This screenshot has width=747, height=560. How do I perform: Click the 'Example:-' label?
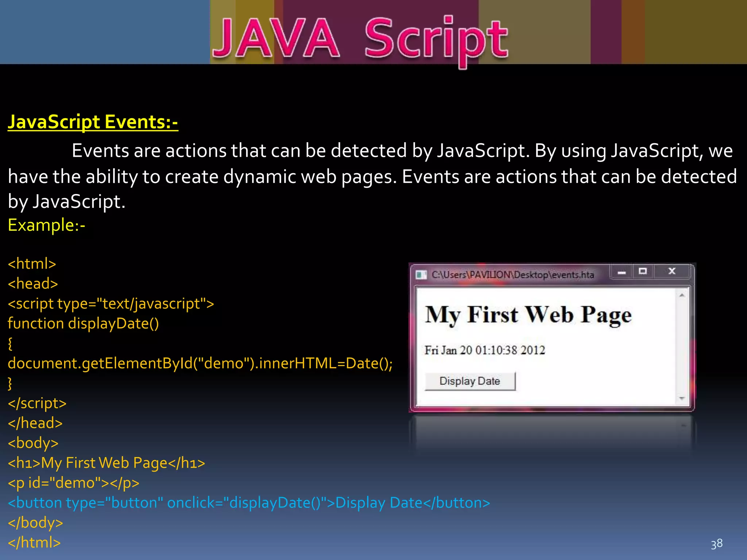[47, 225]
